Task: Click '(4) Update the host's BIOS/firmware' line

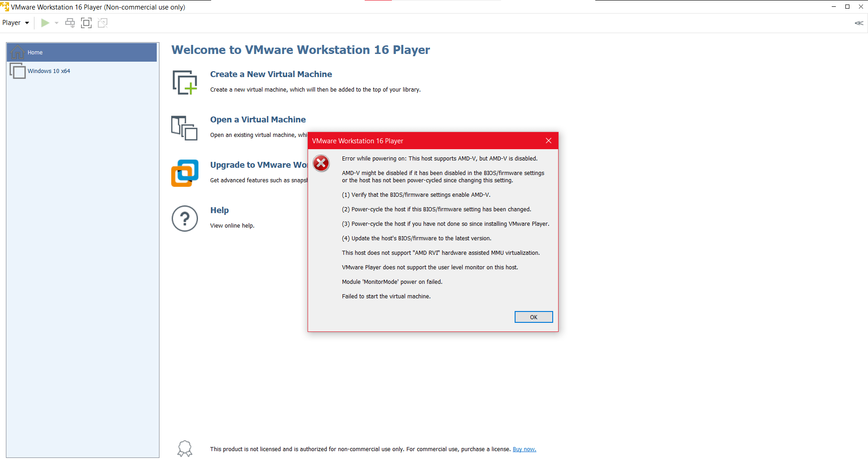Action: tap(417, 238)
